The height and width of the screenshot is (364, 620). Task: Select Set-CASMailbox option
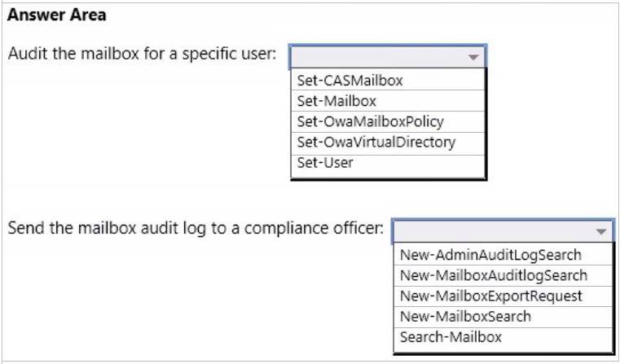[x=388, y=81]
